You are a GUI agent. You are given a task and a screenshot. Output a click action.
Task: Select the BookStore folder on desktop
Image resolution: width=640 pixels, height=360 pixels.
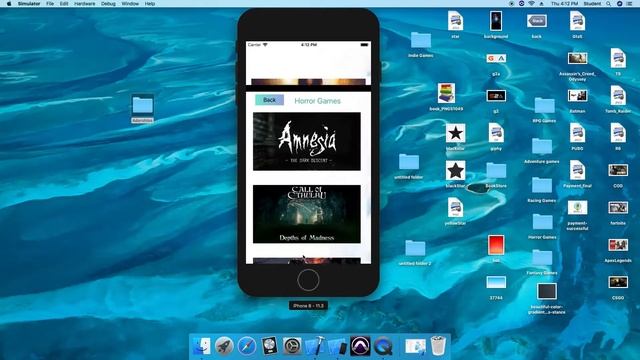(x=496, y=171)
